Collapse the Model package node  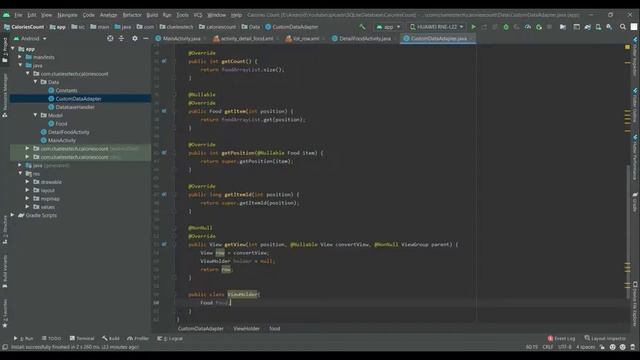[x=36, y=115]
